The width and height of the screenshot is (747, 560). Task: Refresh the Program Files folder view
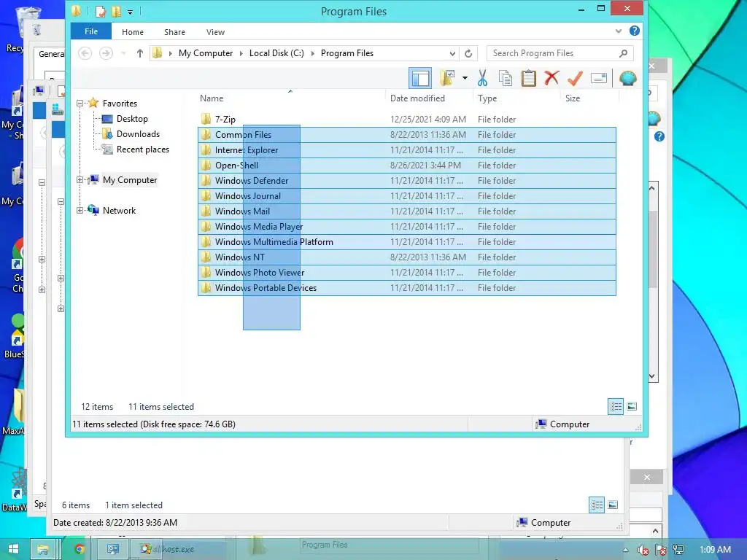coord(468,53)
